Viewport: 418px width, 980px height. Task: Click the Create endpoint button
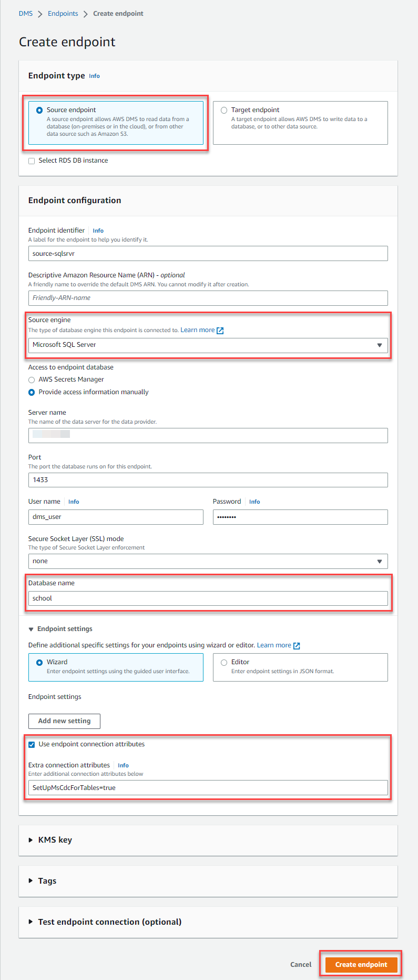[x=361, y=965]
